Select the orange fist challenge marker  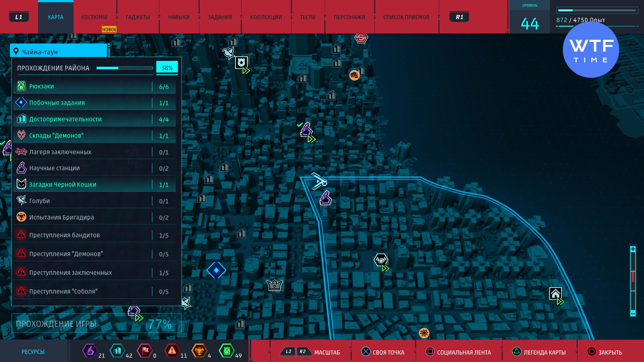(x=354, y=75)
